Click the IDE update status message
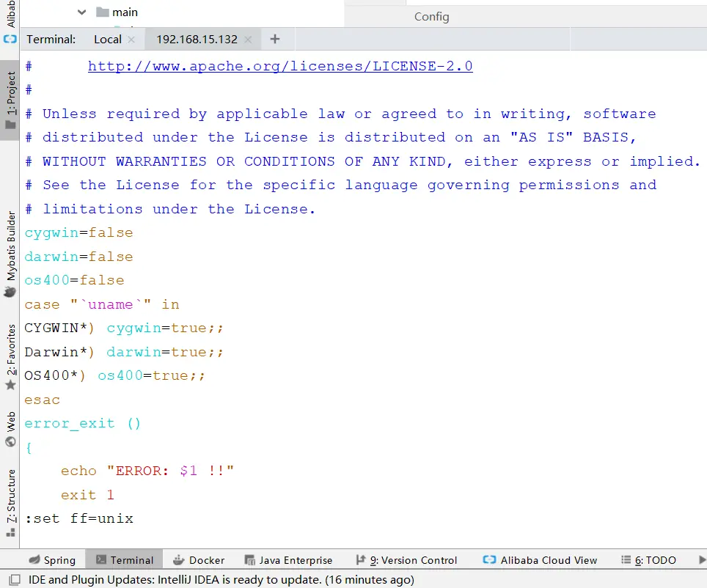 [x=221, y=580]
